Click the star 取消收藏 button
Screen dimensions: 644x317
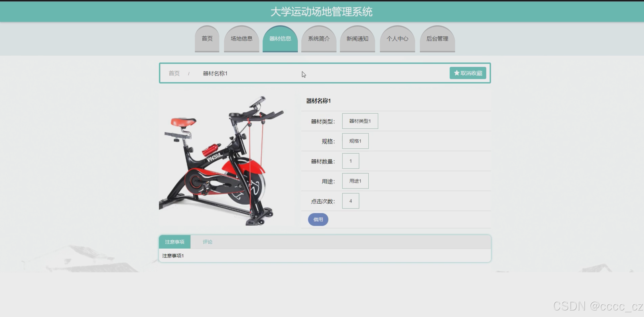[x=468, y=73]
